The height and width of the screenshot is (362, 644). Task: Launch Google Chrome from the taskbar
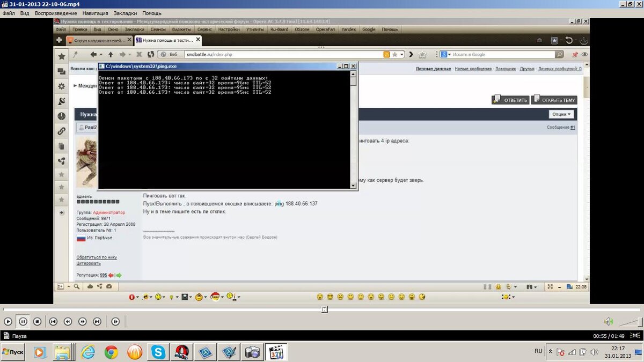click(x=112, y=352)
